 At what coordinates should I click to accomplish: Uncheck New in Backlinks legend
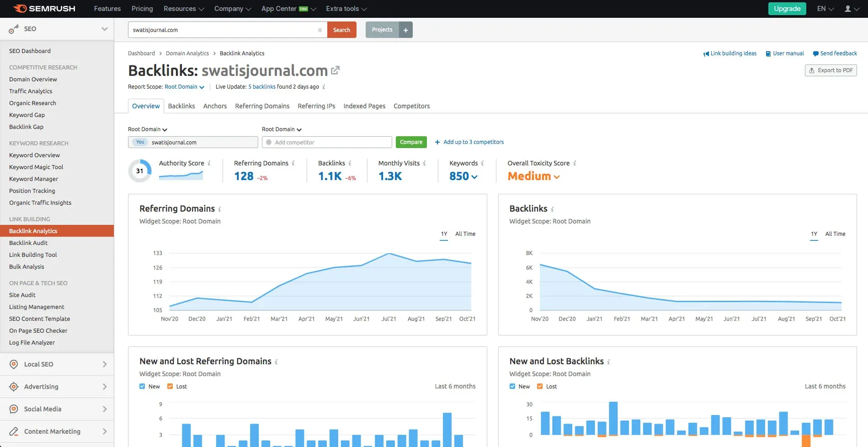pyautogui.click(x=512, y=386)
